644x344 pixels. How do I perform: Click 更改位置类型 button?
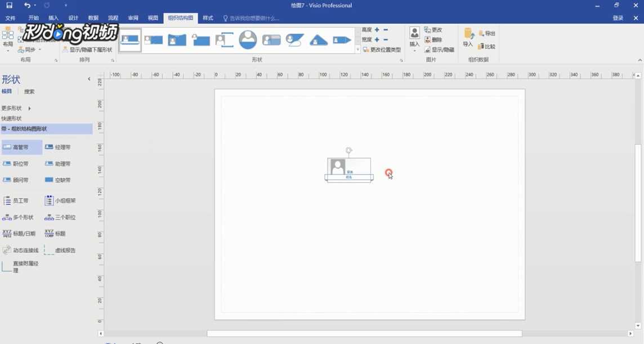pos(382,50)
